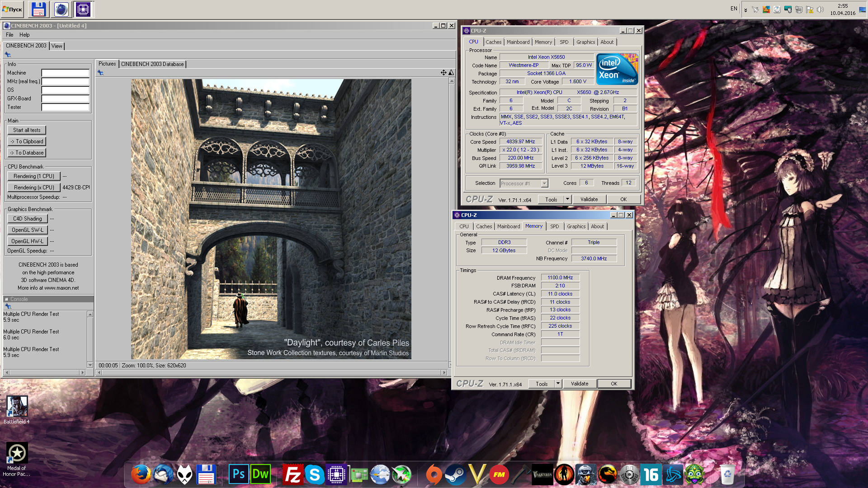Click the CPU-Z chip icon in dock
868x488 pixels.
pos(336,474)
